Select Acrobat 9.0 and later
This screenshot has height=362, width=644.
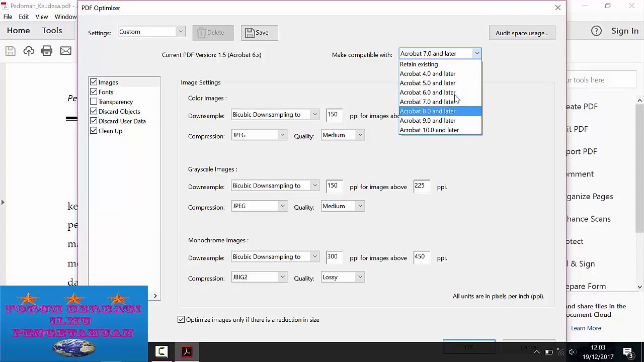(440, 121)
